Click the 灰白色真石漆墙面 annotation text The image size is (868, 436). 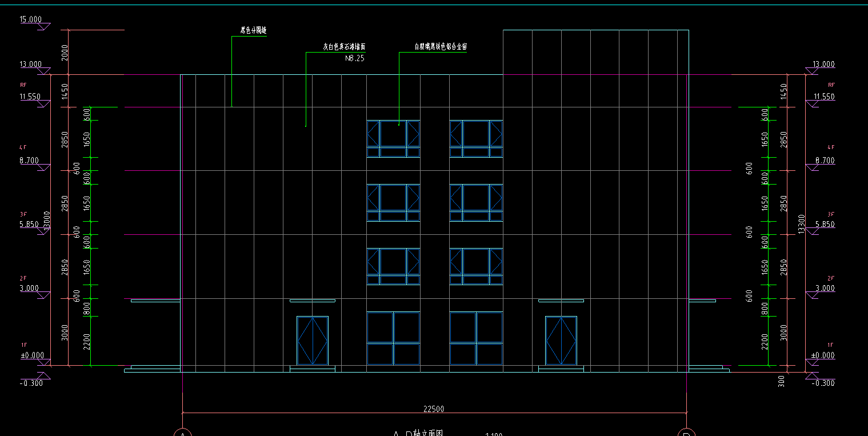(x=344, y=47)
